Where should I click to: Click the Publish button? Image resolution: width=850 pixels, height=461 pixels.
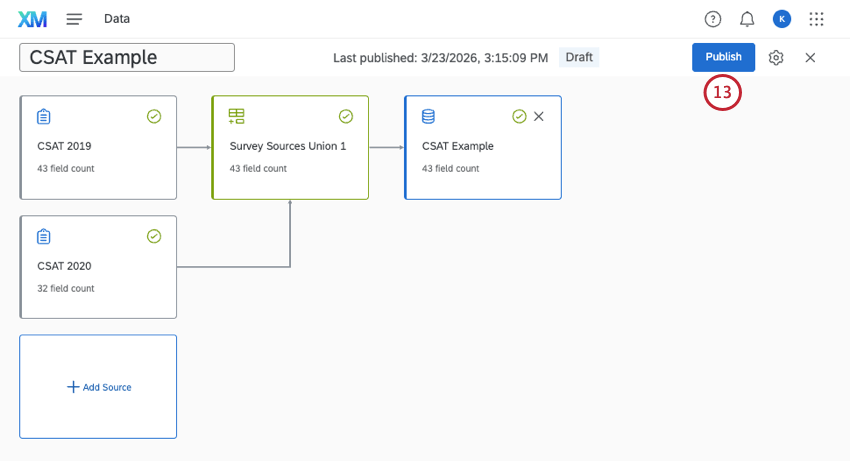[x=723, y=57]
